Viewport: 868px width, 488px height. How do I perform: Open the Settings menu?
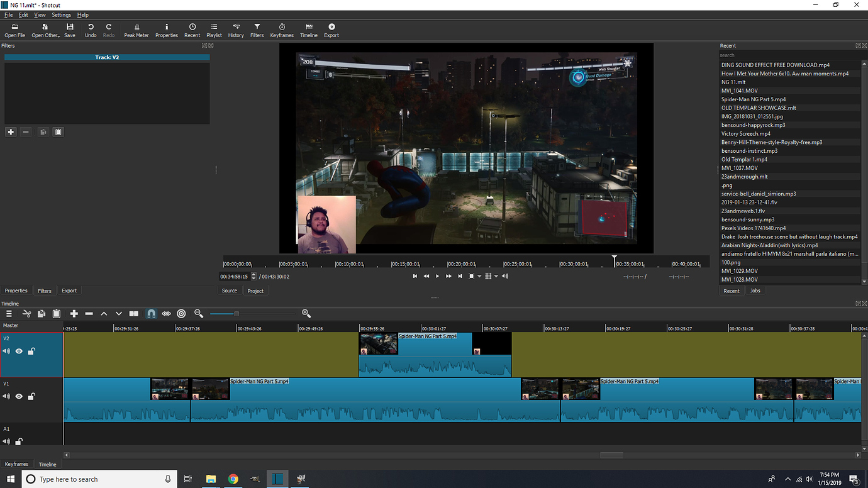[x=61, y=14]
